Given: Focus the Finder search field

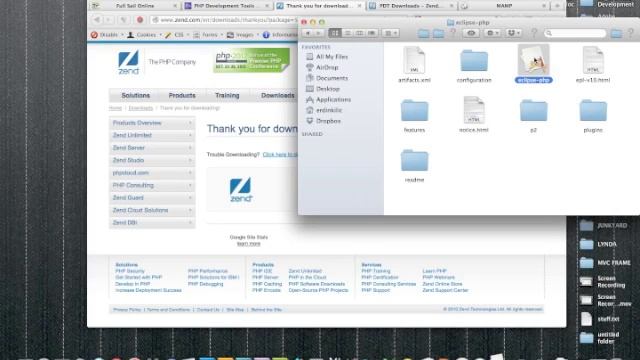Looking at the screenshot, I should pyautogui.click(x=575, y=33).
